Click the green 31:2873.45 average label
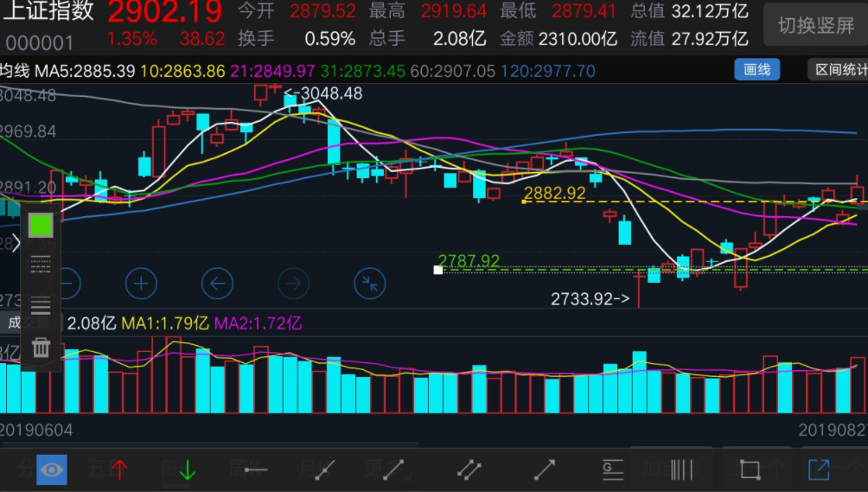 pyautogui.click(x=362, y=71)
